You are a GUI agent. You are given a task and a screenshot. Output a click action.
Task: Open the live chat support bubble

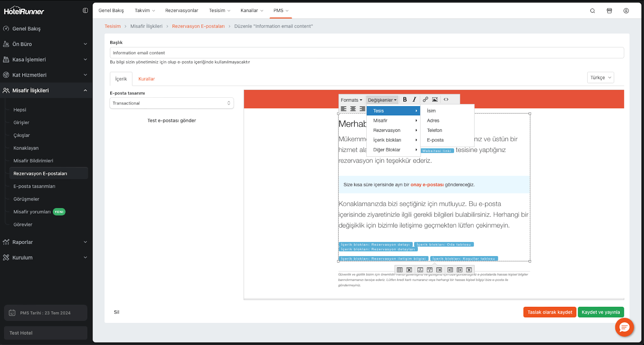coord(624,327)
